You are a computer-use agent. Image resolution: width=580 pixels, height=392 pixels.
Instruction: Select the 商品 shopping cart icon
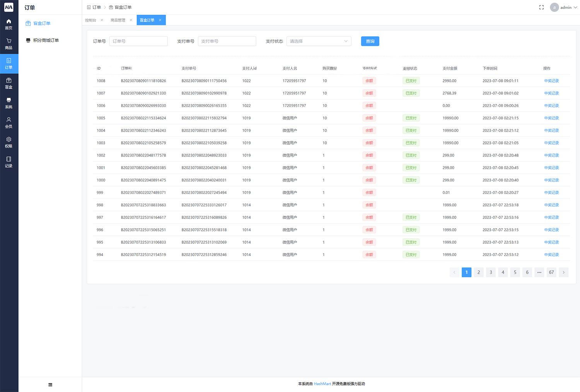pyautogui.click(x=9, y=44)
